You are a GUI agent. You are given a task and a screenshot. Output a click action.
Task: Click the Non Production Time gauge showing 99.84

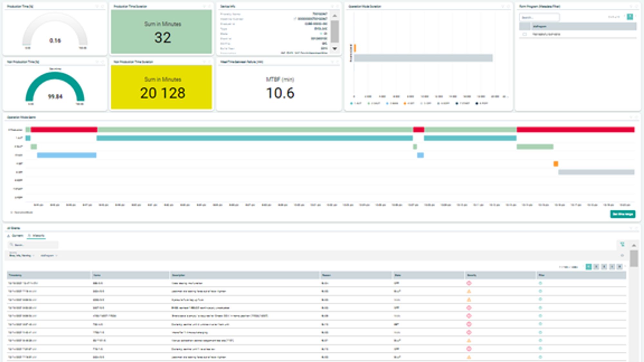click(55, 87)
